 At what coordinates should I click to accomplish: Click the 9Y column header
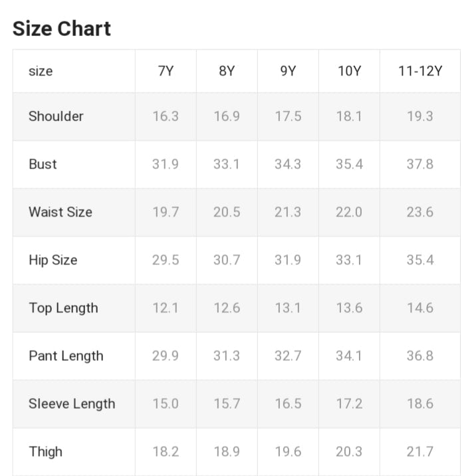[x=288, y=71]
